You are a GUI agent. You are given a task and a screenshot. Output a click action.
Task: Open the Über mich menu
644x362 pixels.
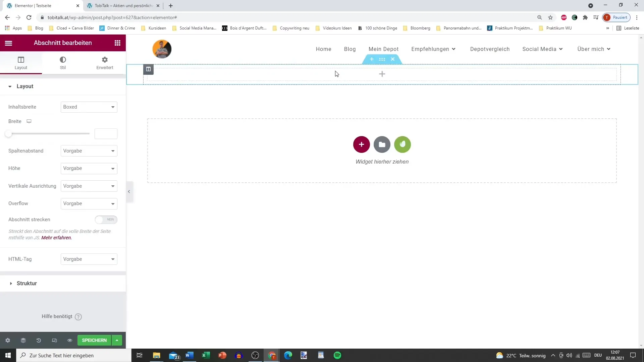pos(594,49)
